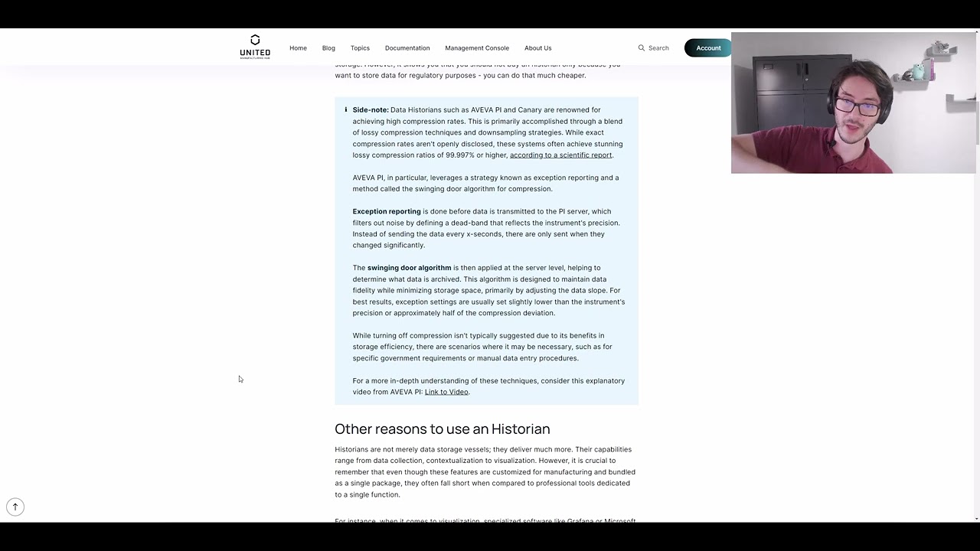The width and height of the screenshot is (980, 551).
Task: Go to the Home menu item
Action: 298,48
